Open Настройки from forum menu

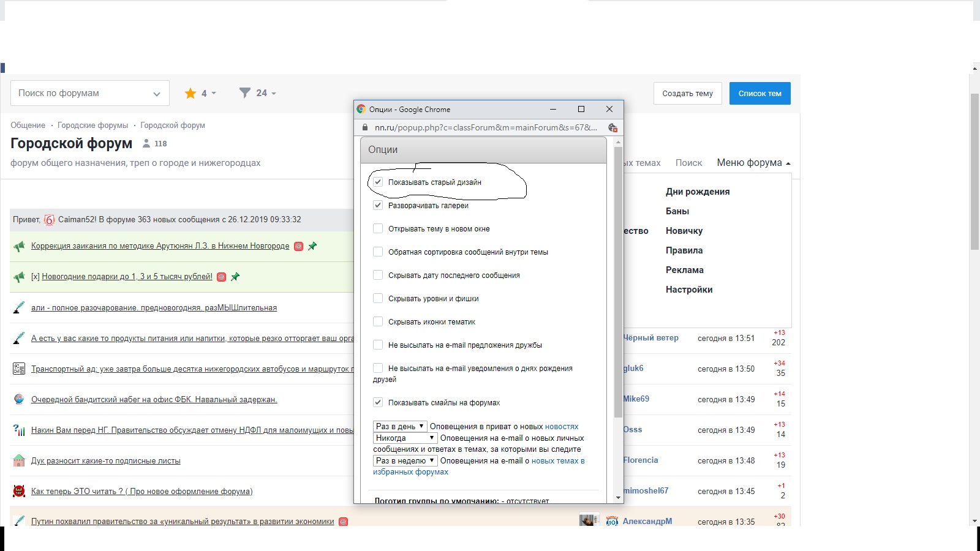[x=689, y=290]
